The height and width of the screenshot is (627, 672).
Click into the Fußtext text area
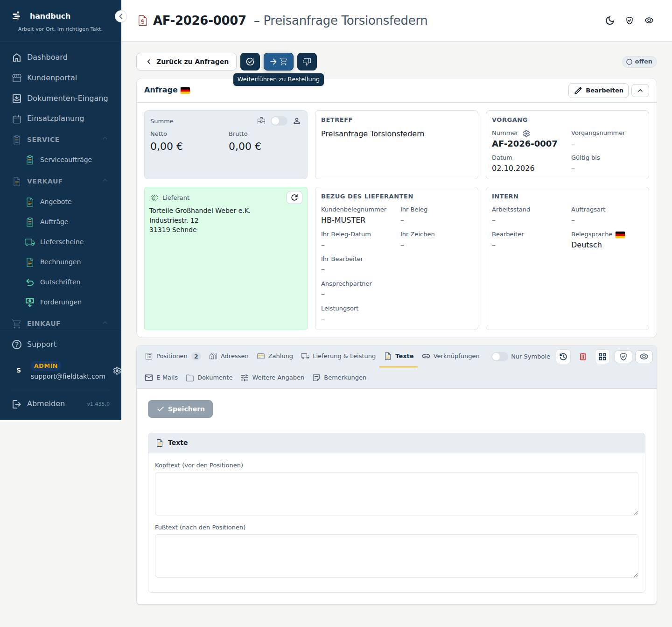coord(397,556)
